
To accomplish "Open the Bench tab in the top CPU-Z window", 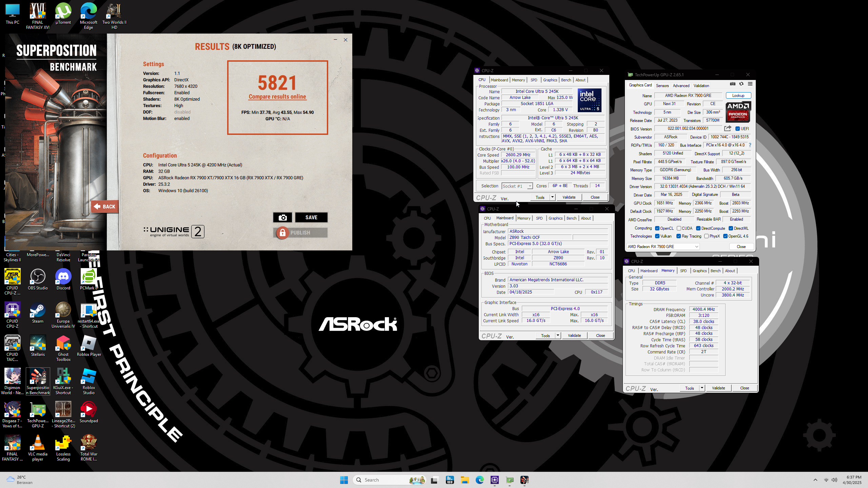I will pyautogui.click(x=566, y=80).
